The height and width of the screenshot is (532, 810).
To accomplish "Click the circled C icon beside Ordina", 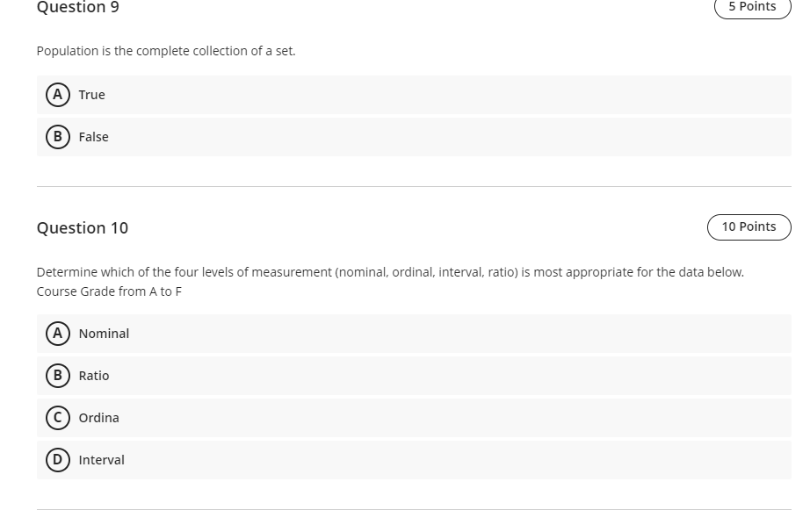I will 58,418.
